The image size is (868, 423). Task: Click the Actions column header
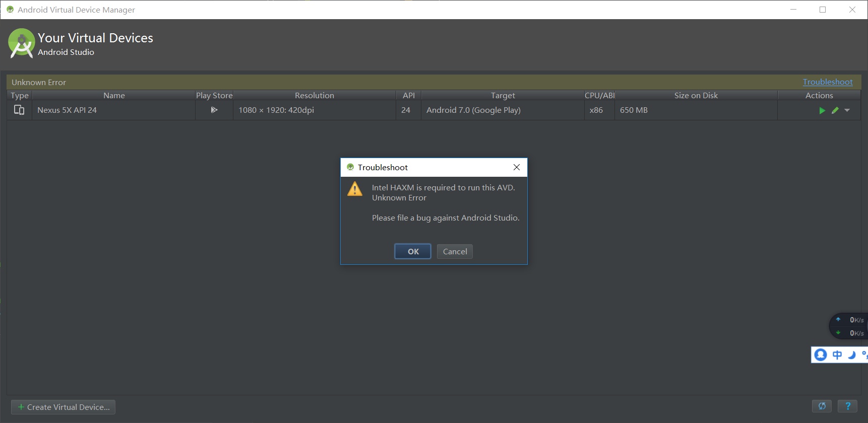click(x=819, y=95)
